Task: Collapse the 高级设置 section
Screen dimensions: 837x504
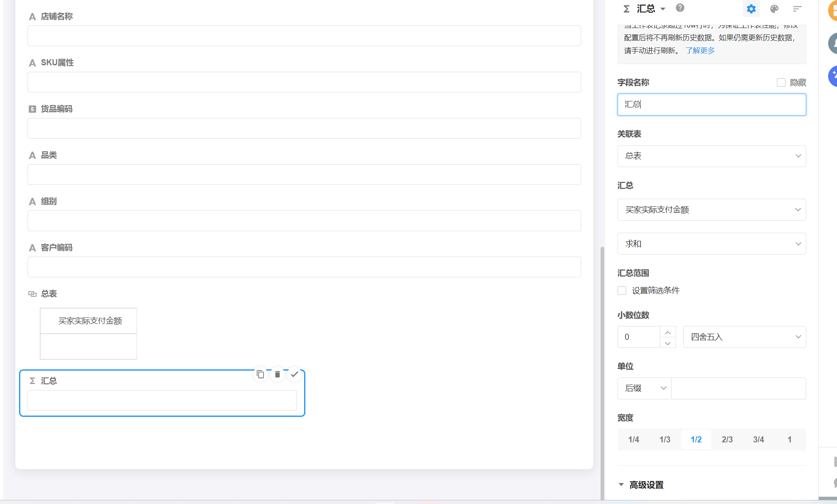Action: click(620, 484)
